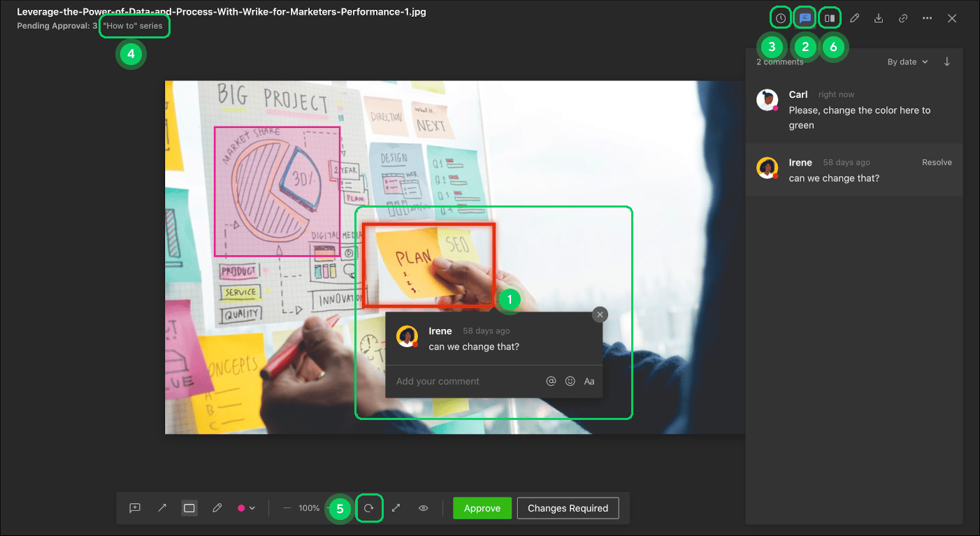Viewport: 980px width, 536px height.
Task: Pick the pink annotation color swatch
Action: [x=241, y=508]
